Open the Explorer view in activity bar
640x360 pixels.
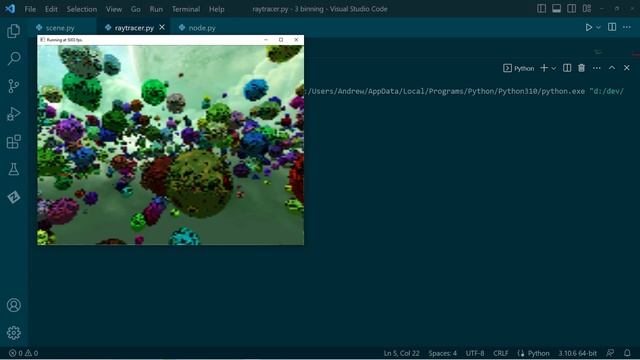point(13,31)
